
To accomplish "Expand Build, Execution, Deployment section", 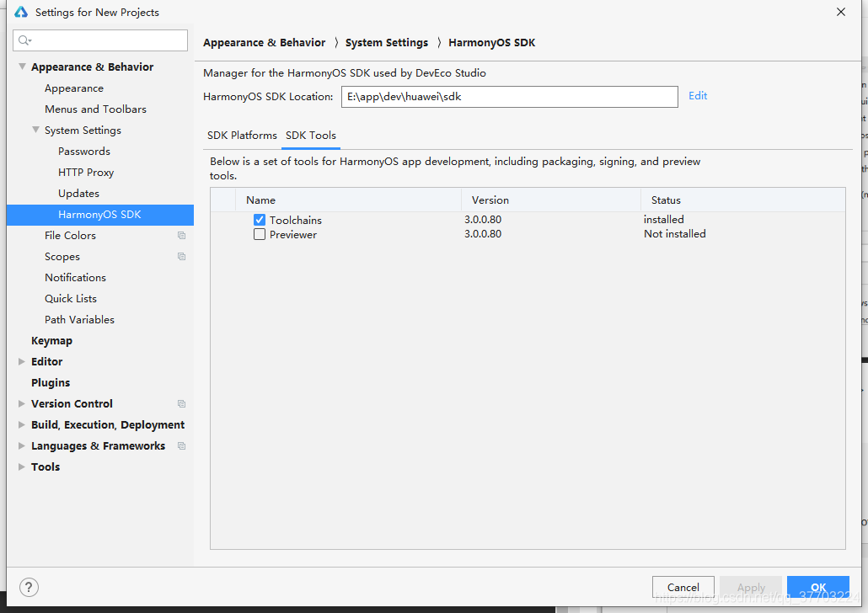I will [x=22, y=425].
